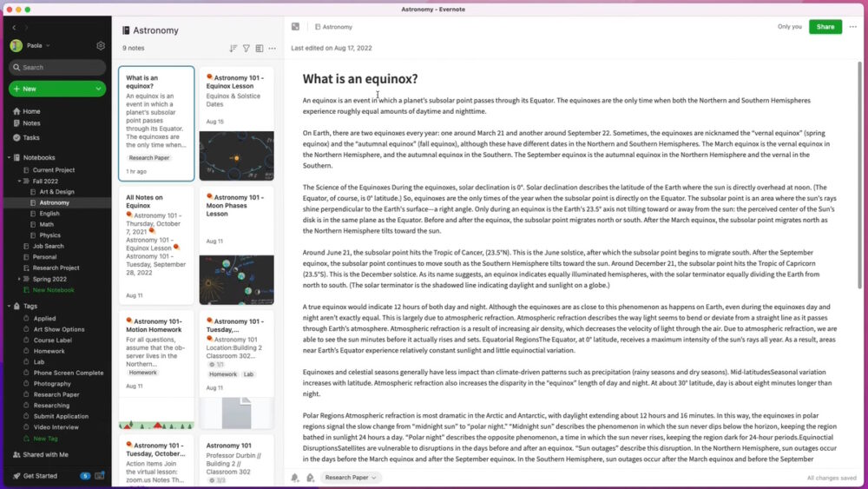Click the icon beside Get Started badge
Screen dimensions: 868x489
coord(100,475)
